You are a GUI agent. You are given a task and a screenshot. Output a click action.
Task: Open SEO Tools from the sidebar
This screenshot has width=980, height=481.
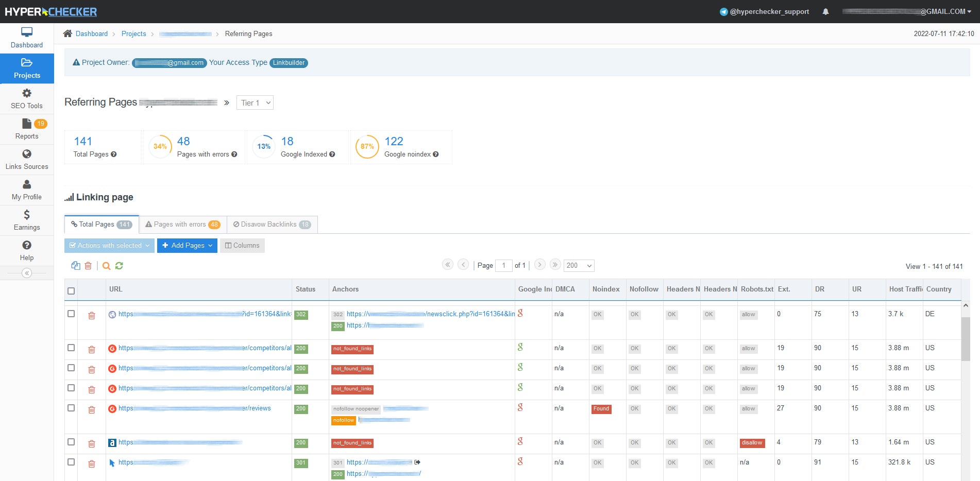[x=27, y=99]
